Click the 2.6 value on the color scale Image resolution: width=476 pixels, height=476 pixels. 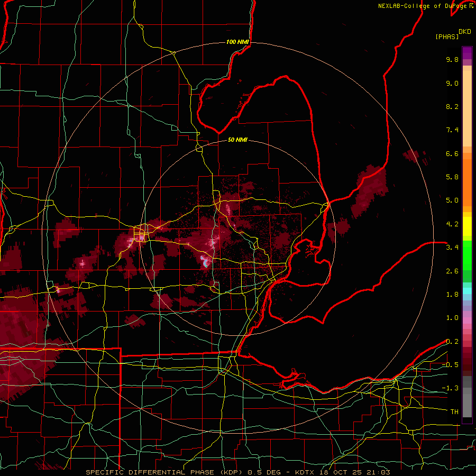tap(452, 271)
